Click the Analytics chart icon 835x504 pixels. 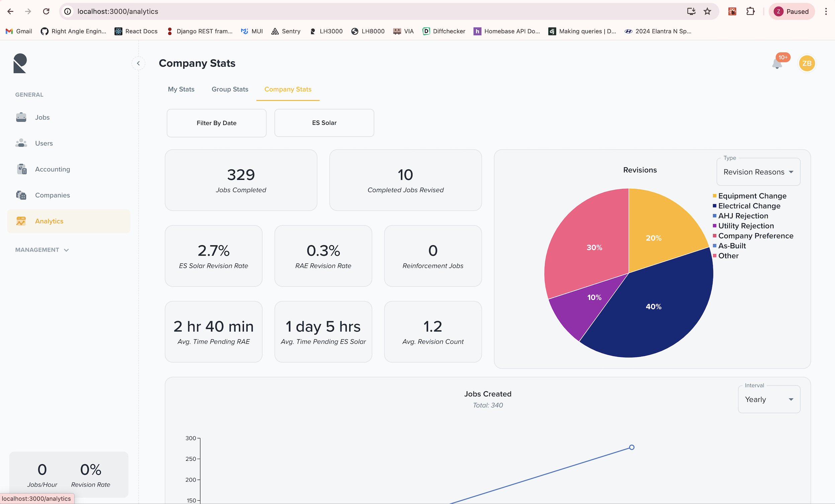[21, 221]
